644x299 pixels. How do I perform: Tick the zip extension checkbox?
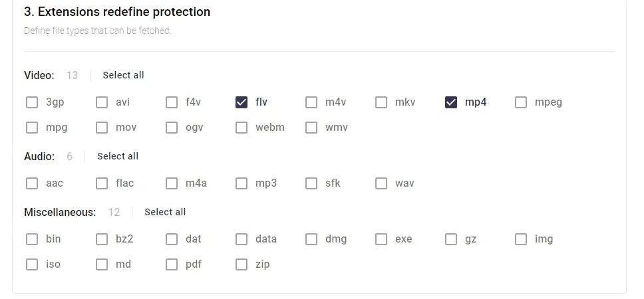tap(241, 264)
